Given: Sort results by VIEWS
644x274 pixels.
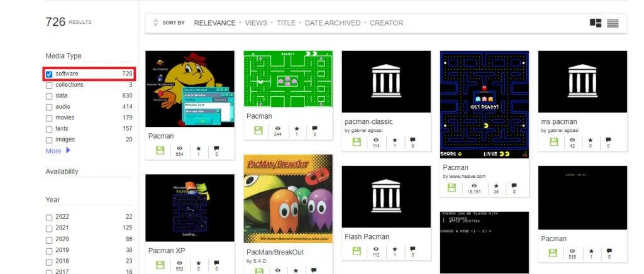Looking at the screenshot, I should tap(257, 23).
